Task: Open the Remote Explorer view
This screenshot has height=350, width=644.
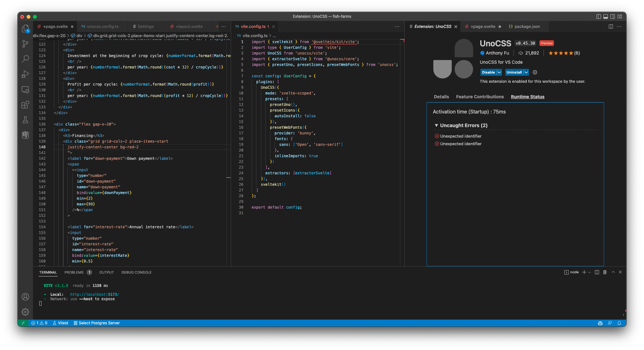Action: point(25,90)
